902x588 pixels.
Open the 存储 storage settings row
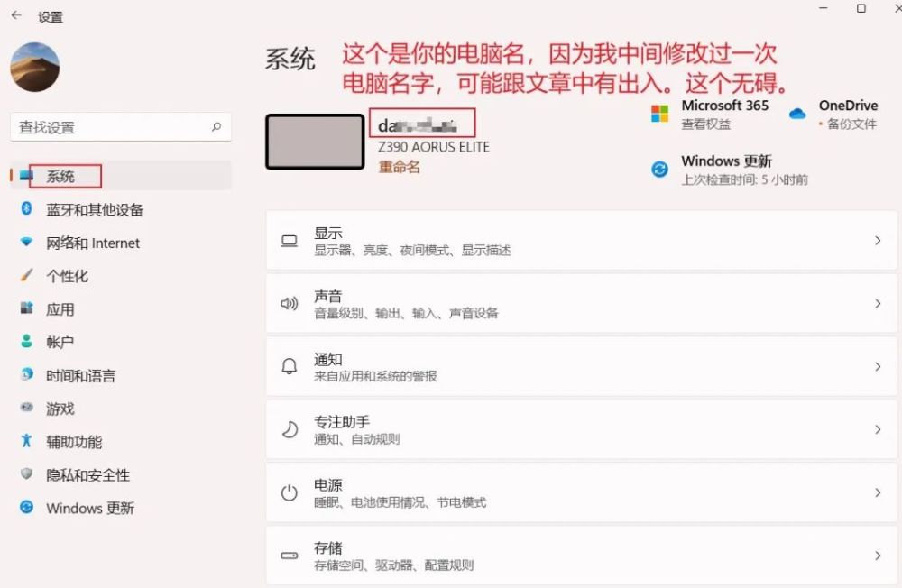(582, 556)
